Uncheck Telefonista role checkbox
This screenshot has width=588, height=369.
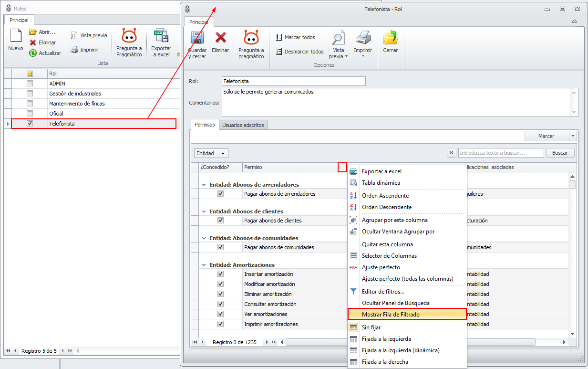coord(30,124)
